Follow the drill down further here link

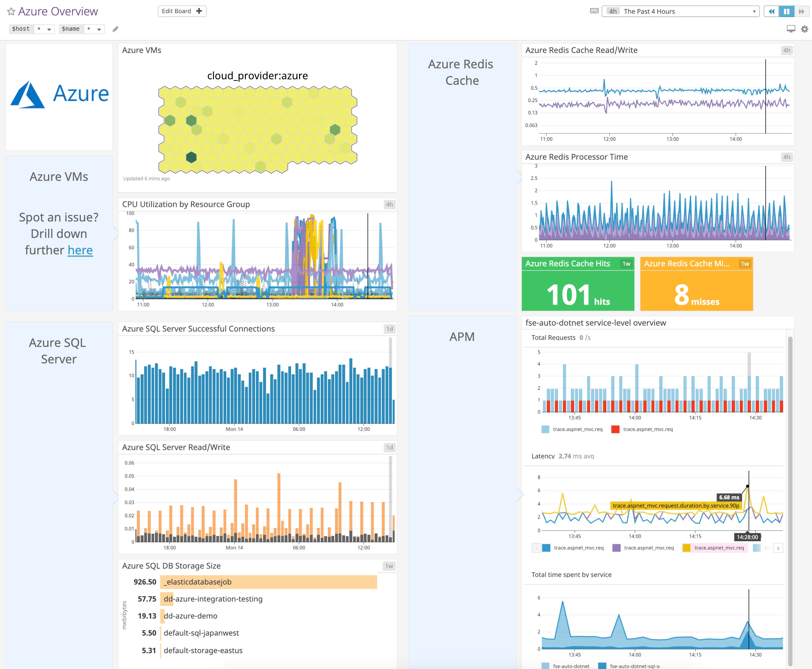pyautogui.click(x=80, y=250)
